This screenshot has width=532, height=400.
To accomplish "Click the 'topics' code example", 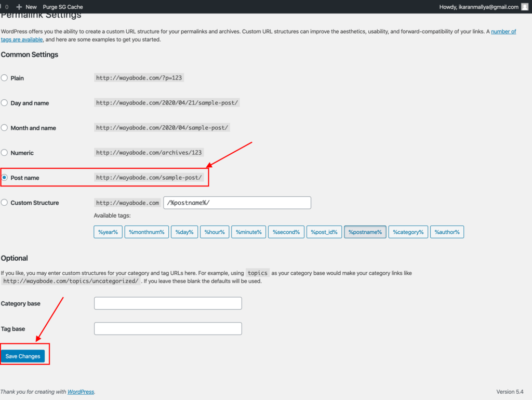I will (258, 273).
